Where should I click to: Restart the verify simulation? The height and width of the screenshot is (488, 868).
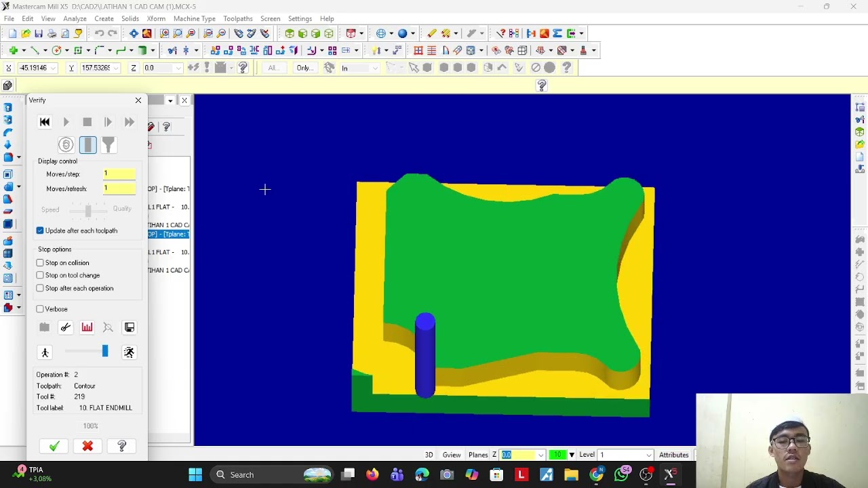45,122
